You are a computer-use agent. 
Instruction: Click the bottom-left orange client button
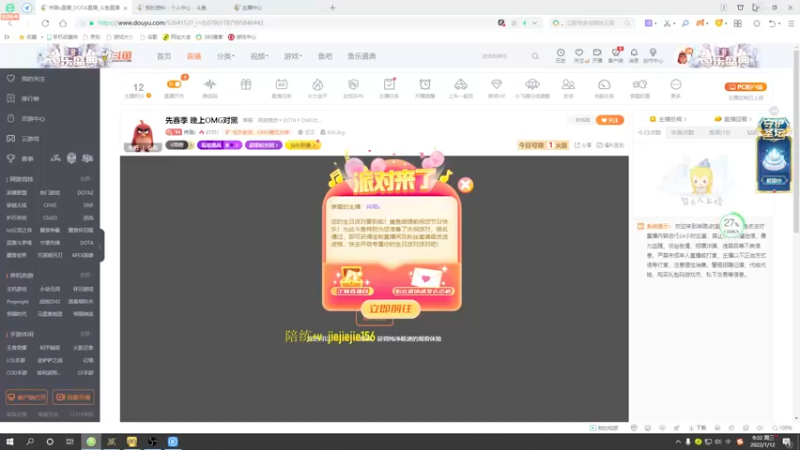(27, 397)
